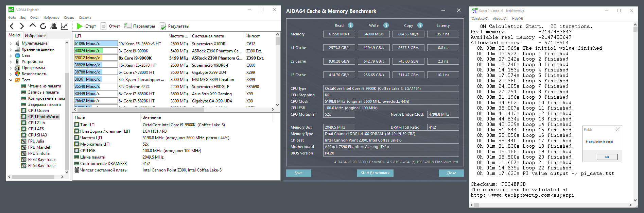Expand the Безопасность tree node

(11, 74)
